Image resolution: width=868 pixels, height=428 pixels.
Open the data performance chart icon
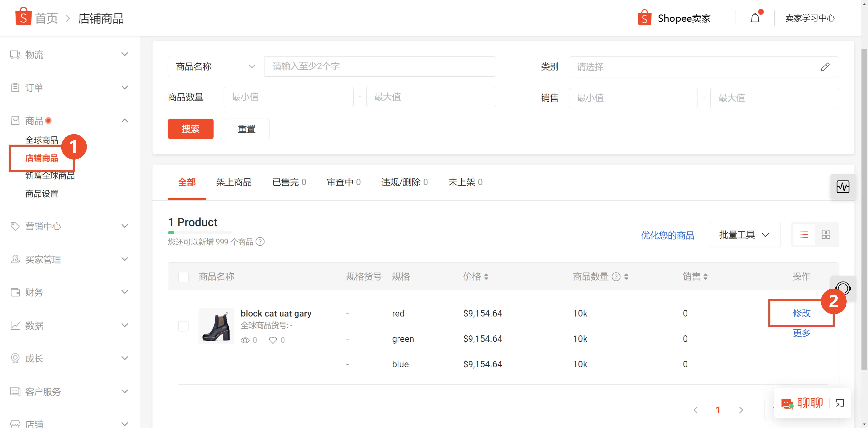[x=843, y=187]
